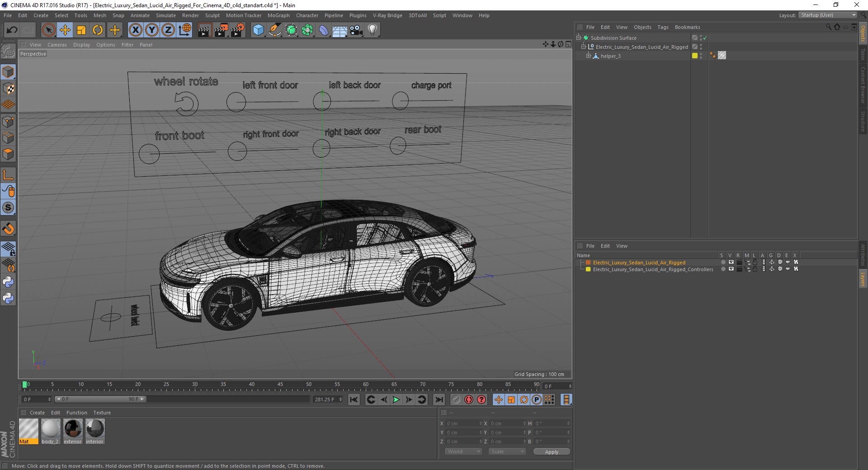Open the World coordinate dropdown
868x470 pixels.
(x=463, y=451)
